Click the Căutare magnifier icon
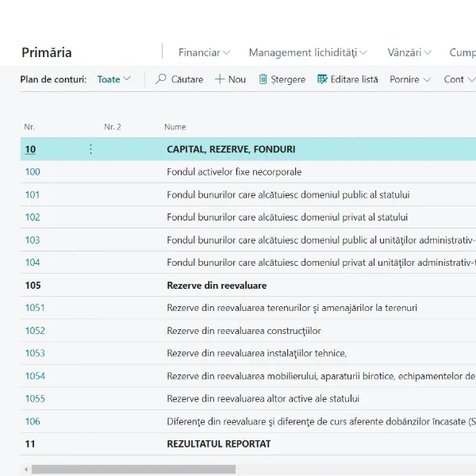 click(x=160, y=79)
